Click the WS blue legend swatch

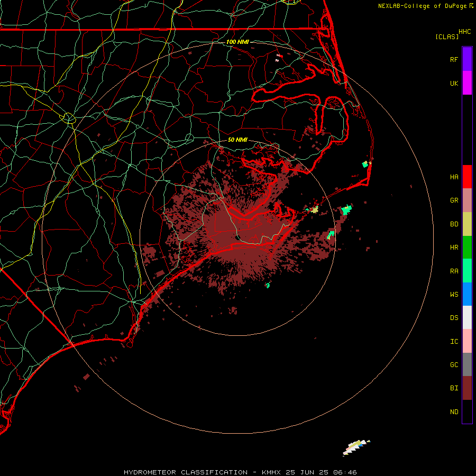point(467,294)
